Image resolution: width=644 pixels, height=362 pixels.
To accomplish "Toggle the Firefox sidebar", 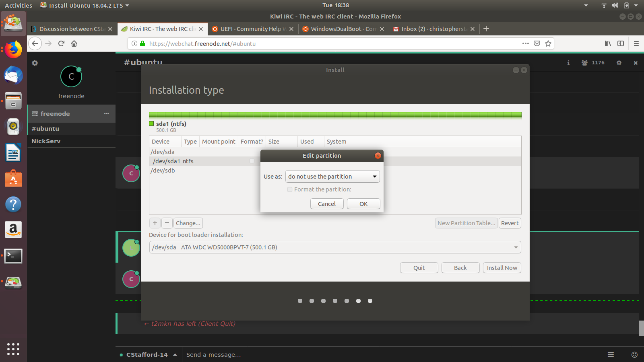I will click(621, 43).
